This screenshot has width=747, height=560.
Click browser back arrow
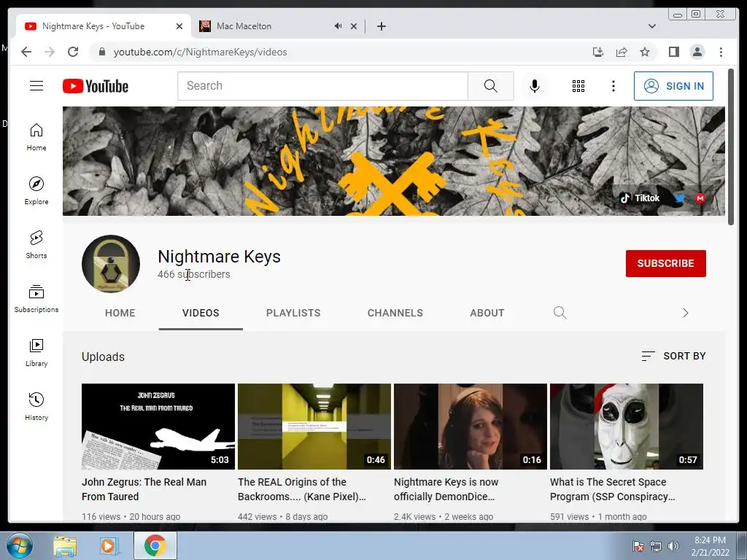(26, 52)
